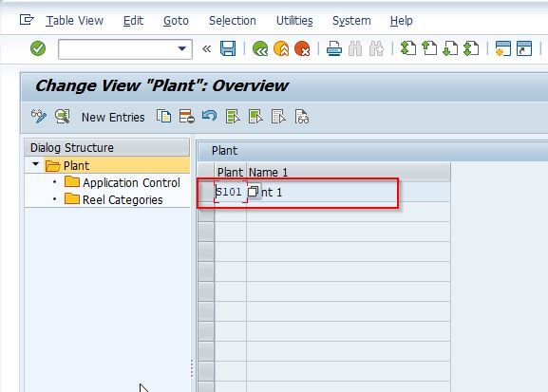Viewport: 548px width, 392px height.
Task: Click the orange Exit icon
Action: coord(281,48)
